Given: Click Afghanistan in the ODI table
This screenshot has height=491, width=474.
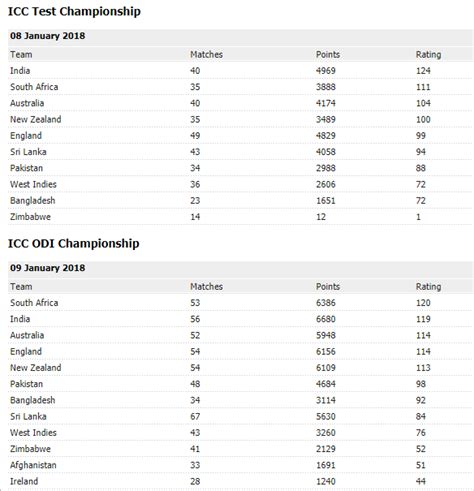Looking at the screenshot, I should pos(33,465).
